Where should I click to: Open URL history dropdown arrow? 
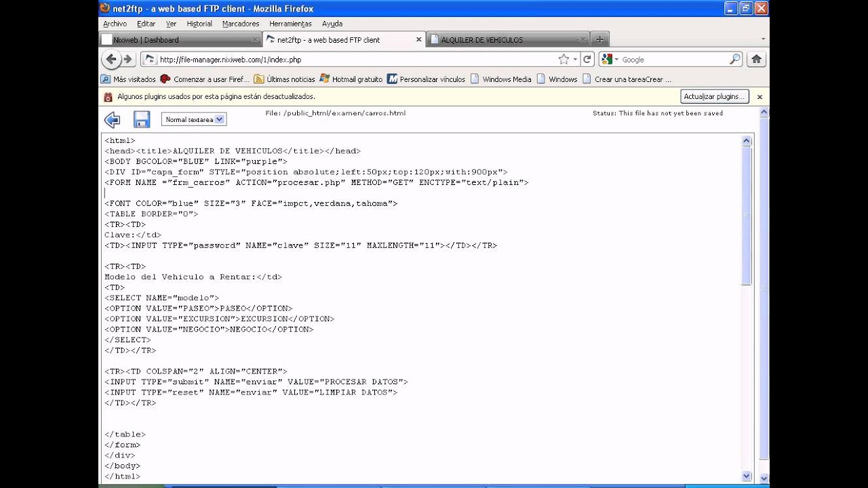575,60
